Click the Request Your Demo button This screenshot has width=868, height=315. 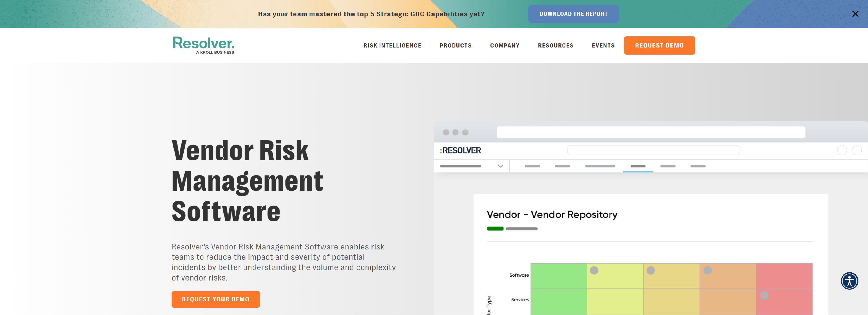215,299
